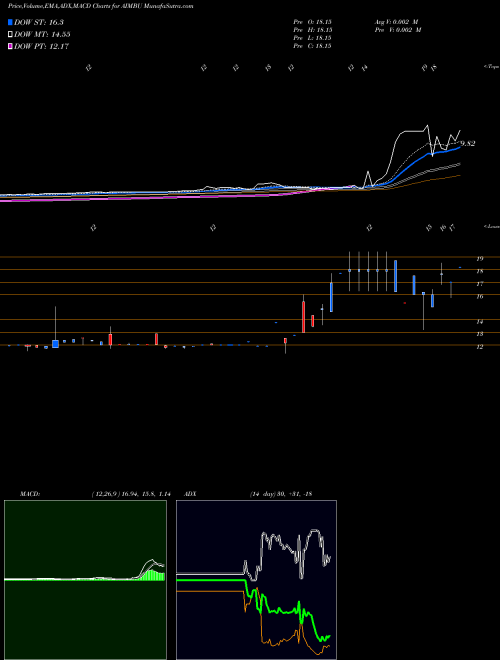Click the chart title mentioning MunafaSutra.com
The width and height of the screenshot is (500, 660).
coord(101,7)
